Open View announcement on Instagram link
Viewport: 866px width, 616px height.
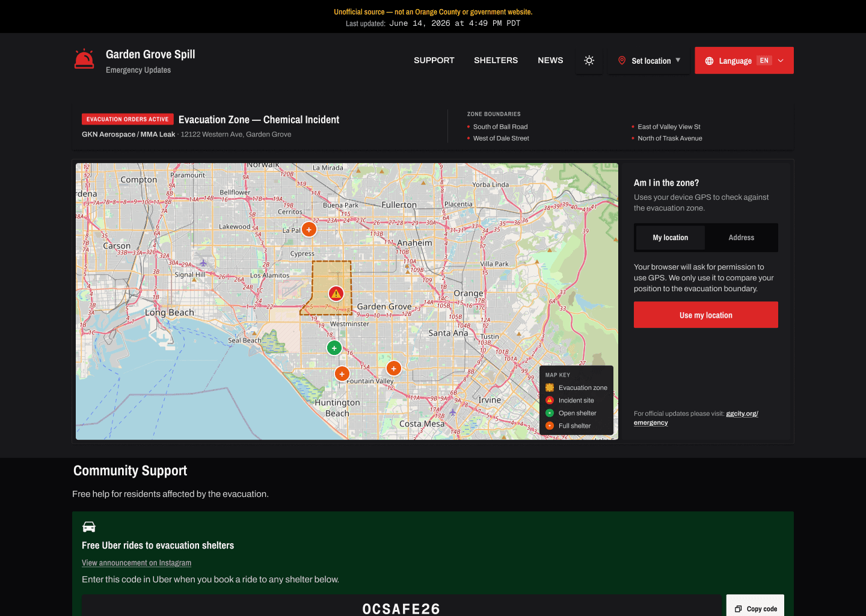pos(137,562)
